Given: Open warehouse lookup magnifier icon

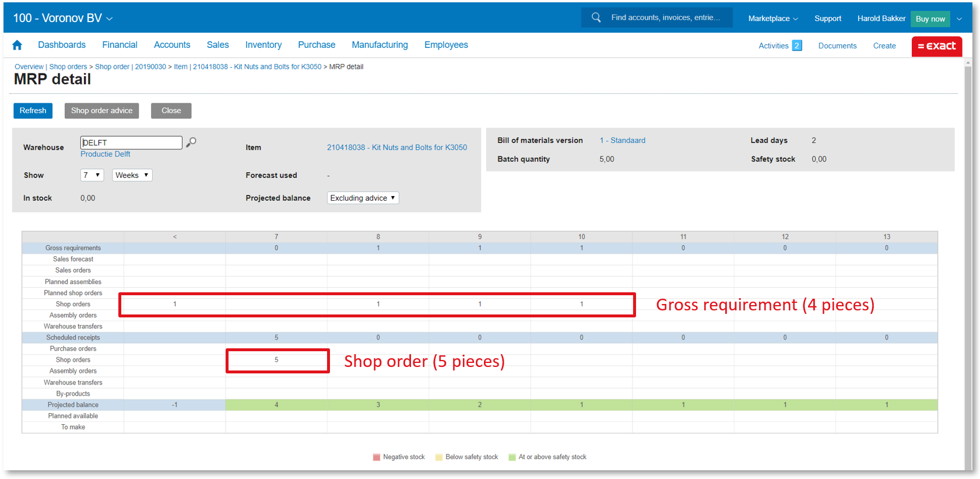Looking at the screenshot, I should [191, 142].
